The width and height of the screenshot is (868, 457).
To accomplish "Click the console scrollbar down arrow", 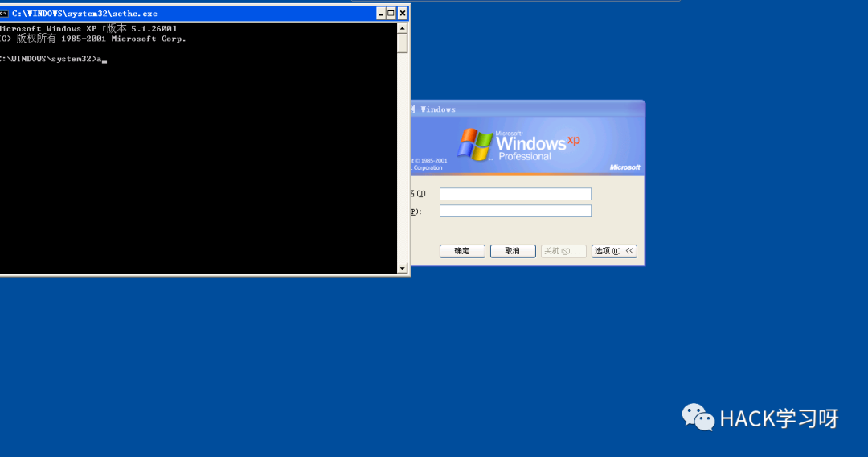I will pyautogui.click(x=403, y=268).
